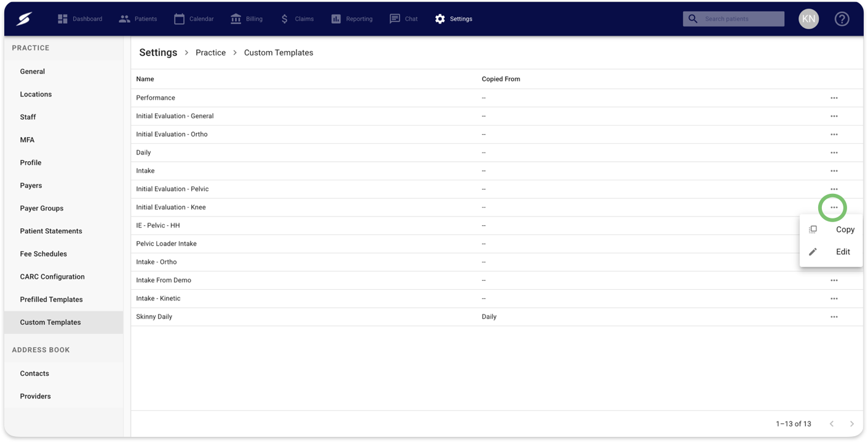Viewport: 868px width, 443px height.
Task: Open more options for Performance row
Action: (834, 98)
